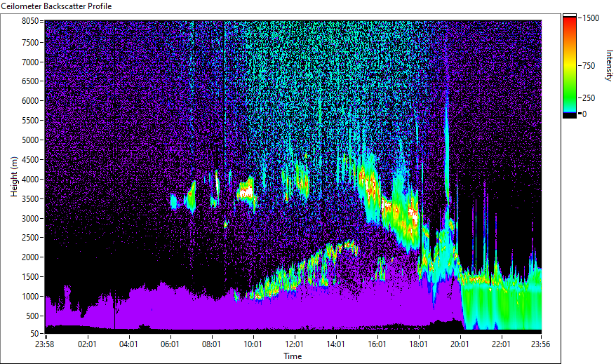This screenshot has height=364, width=616.
Task: Click the 02:01 time tick label
Action: click(x=87, y=344)
